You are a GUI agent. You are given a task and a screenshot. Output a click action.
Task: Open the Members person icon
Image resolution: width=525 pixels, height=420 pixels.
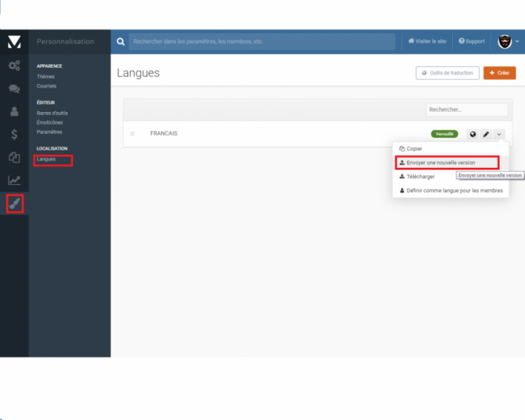(14, 111)
